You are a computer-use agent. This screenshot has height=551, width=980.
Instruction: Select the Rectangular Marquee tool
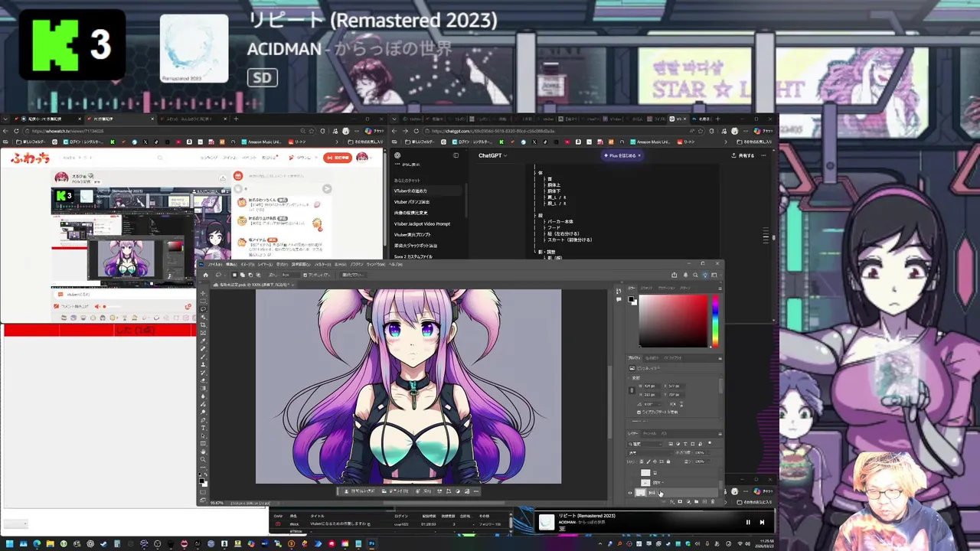coord(203,301)
